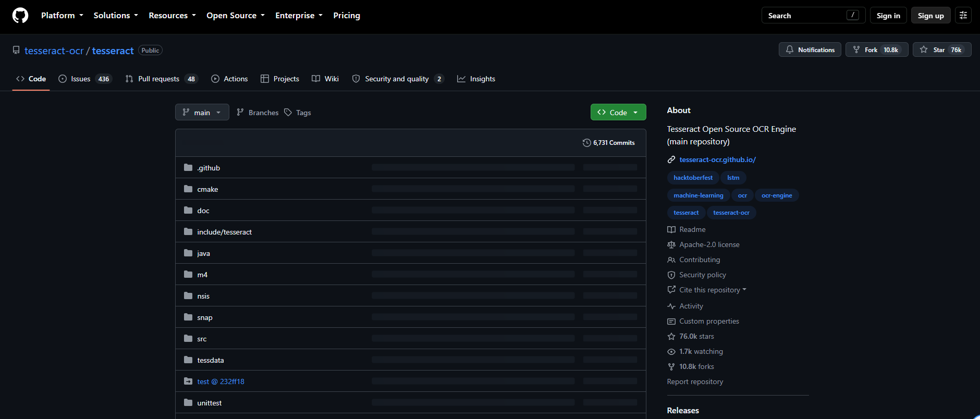View the 10.8k forks list
Screen dimensions: 980x419
click(691, 366)
